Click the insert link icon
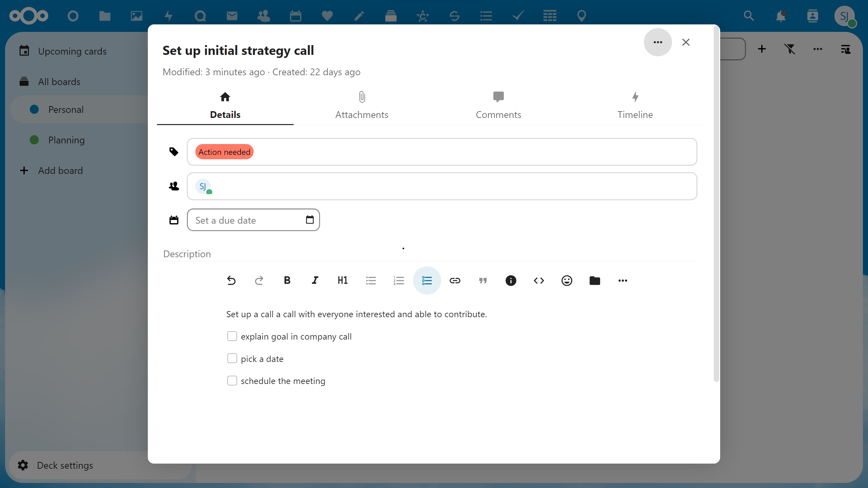 click(455, 280)
